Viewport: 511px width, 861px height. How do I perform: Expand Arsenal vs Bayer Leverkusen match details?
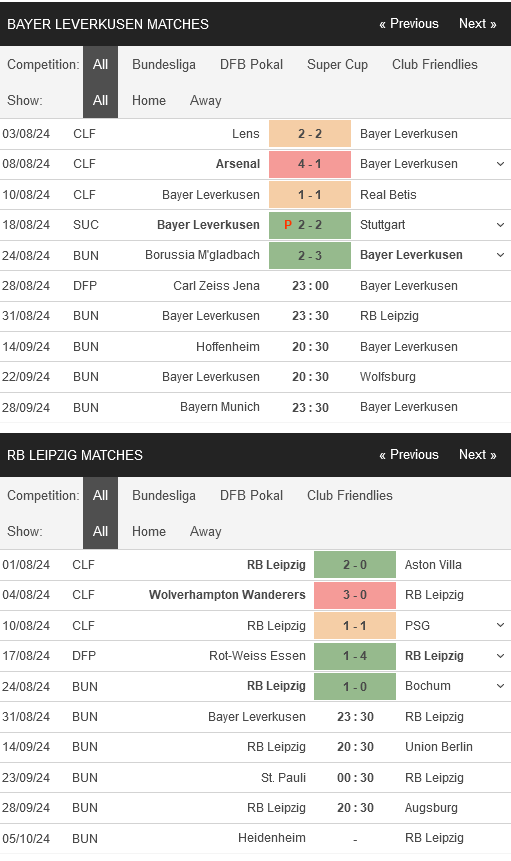500,164
